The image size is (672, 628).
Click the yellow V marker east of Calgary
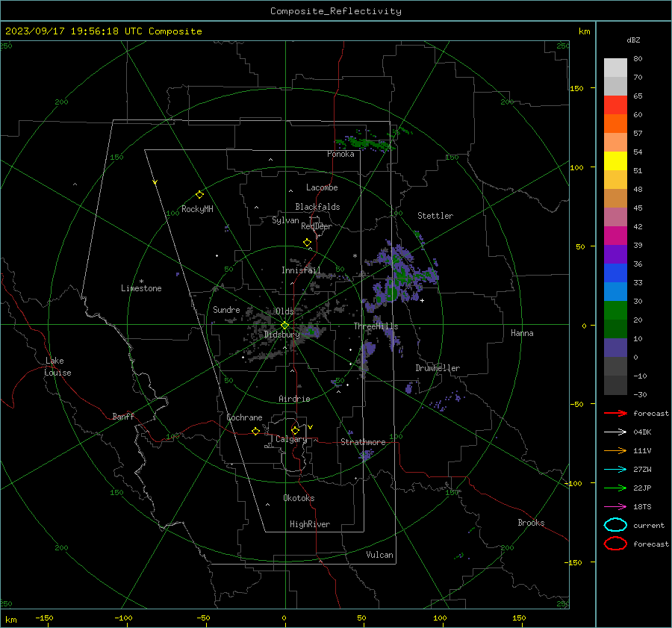(x=311, y=427)
